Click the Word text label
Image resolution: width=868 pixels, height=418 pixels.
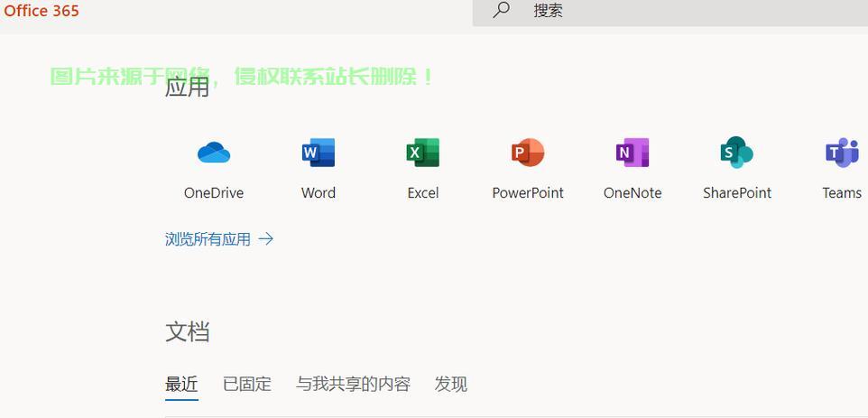pyautogui.click(x=319, y=192)
